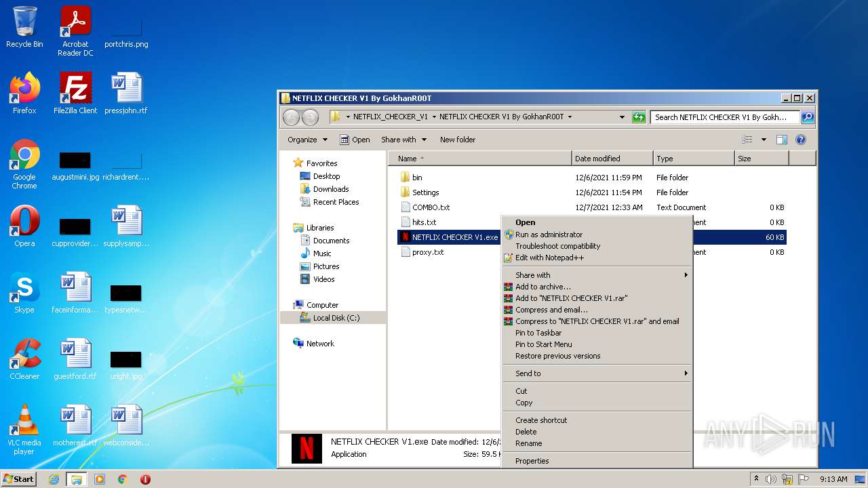The width and height of the screenshot is (868, 488).
Task: Click Explorer Back navigation button
Action: [x=291, y=117]
